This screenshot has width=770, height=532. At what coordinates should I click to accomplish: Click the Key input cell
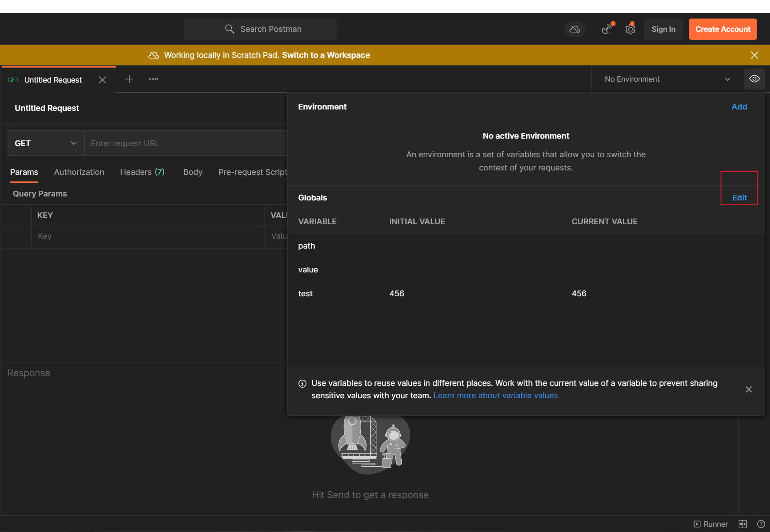coord(148,236)
